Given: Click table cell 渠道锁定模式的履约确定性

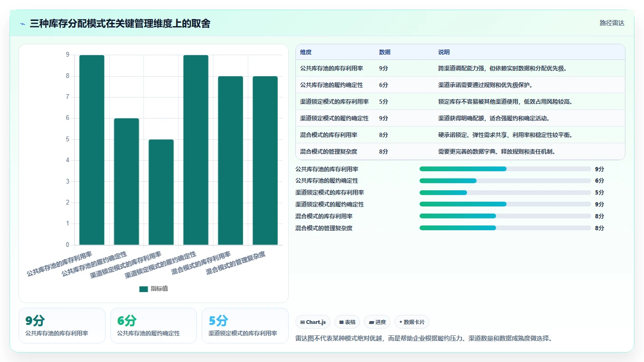Looking at the screenshot, I should click(x=334, y=118).
